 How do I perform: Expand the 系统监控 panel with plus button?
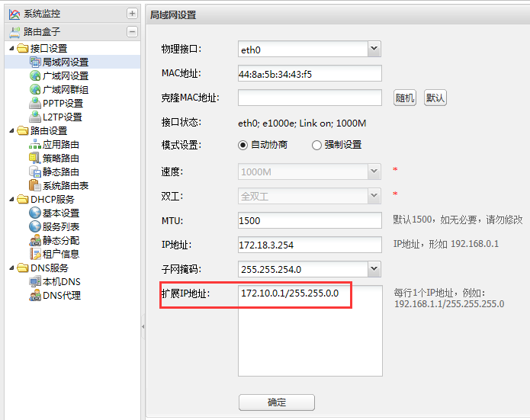click(132, 14)
